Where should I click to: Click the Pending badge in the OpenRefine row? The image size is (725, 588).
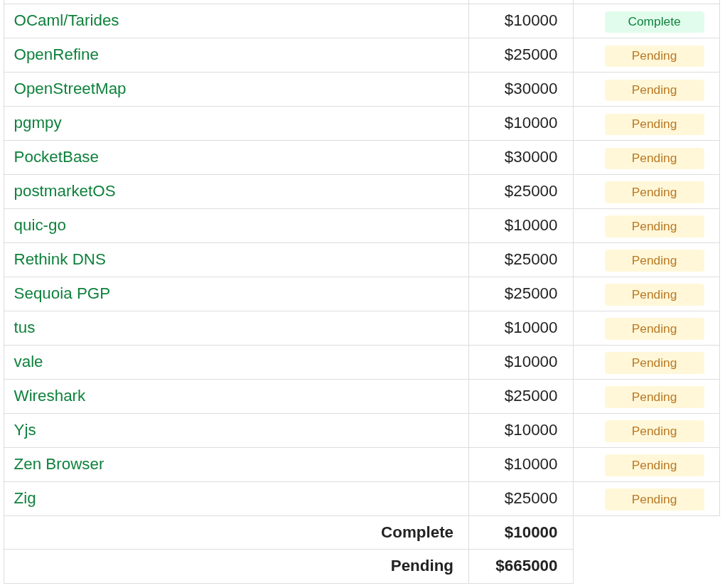[654, 55]
